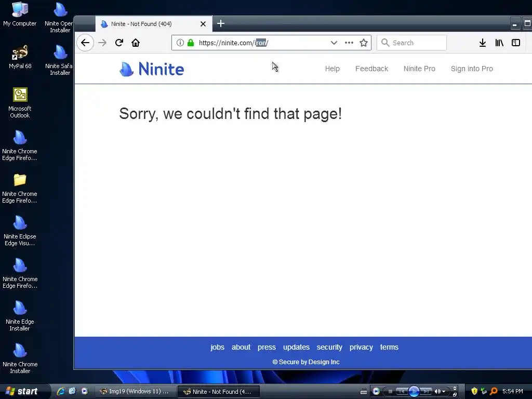Select the Ninite - Not Found (404) tab
This screenshot has height=399, width=532.
pos(154,24)
